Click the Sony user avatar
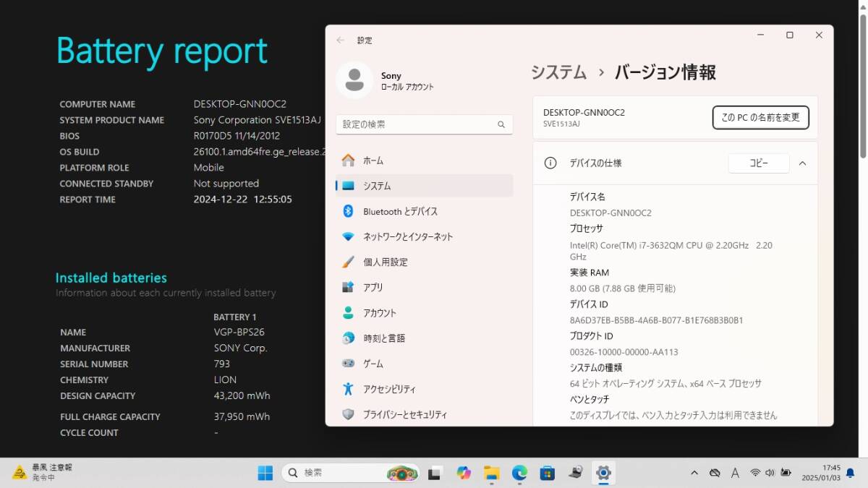Screen dimensions: 868x488 354,80
